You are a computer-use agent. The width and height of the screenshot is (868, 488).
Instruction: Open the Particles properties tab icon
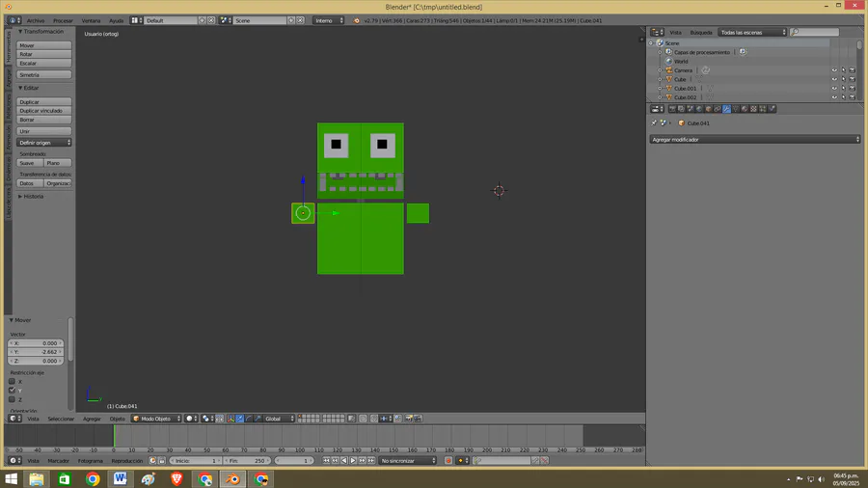[763, 109]
